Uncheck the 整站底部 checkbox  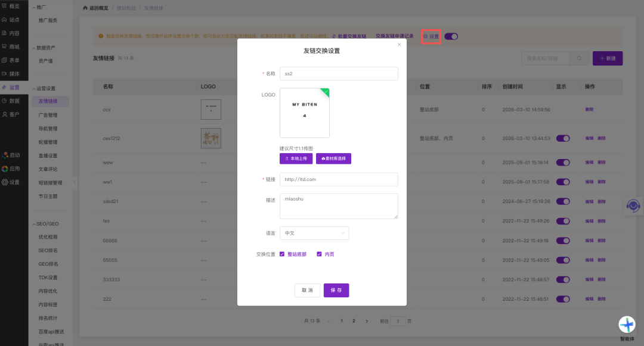tap(282, 254)
